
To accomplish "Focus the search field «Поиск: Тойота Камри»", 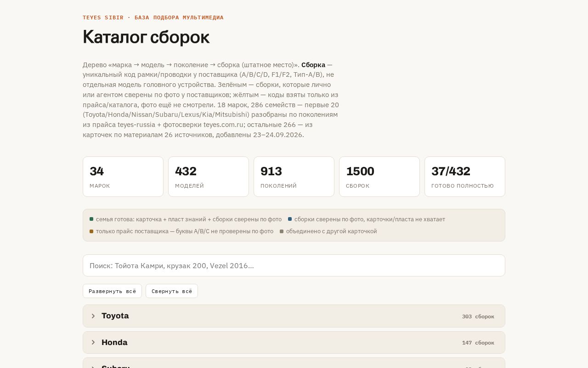I will (x=294, y=265).
